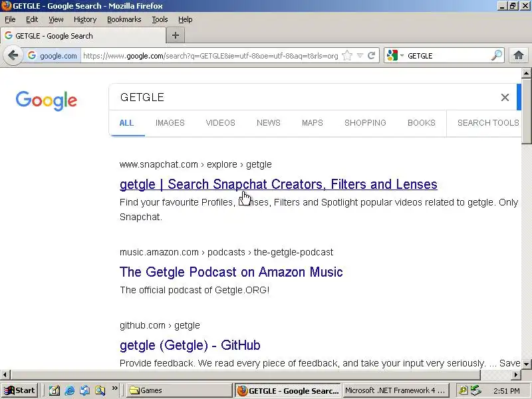Open the URL history dropdown arrow
532x399 pixels.
click(360, 56)
